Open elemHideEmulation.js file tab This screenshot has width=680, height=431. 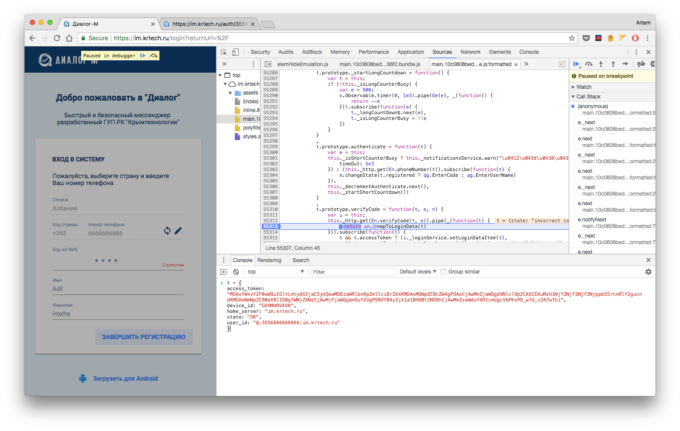pos(302,64)
